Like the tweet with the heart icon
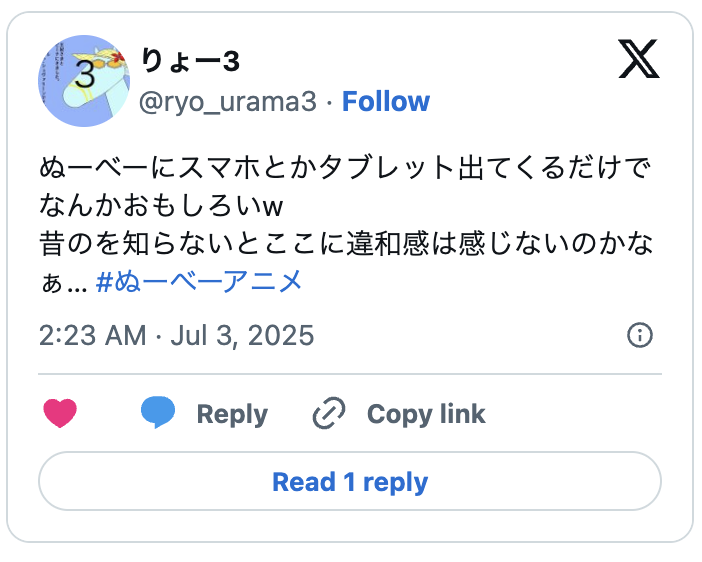 tap(61, 413)
